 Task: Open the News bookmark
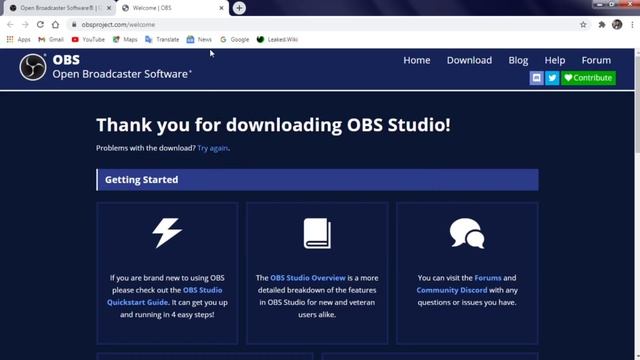pos(199,40)
